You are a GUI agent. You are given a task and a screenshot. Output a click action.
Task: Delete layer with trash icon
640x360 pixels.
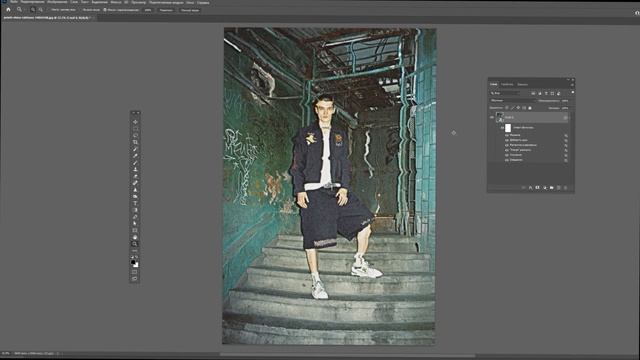(565, 188)
